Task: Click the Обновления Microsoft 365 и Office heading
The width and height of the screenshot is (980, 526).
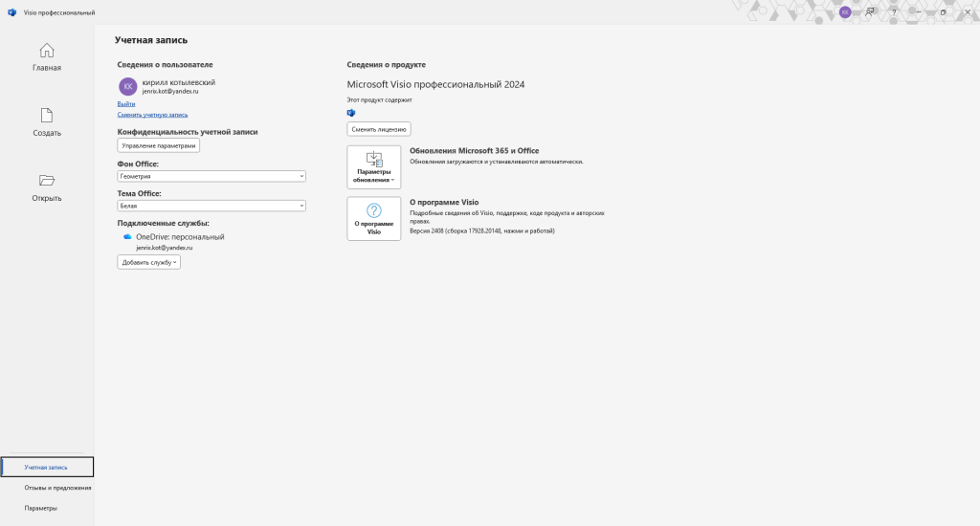Action: [475, 151]
